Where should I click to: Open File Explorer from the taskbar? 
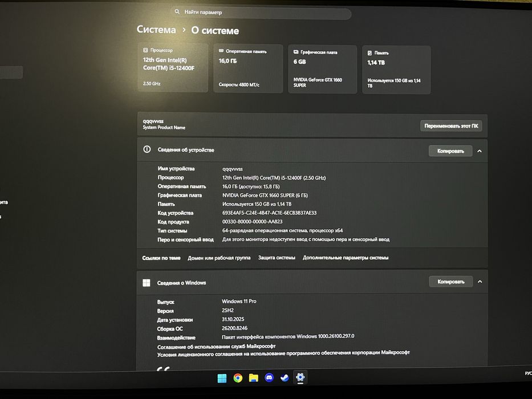pyautogui.click(x=253, y=377)
